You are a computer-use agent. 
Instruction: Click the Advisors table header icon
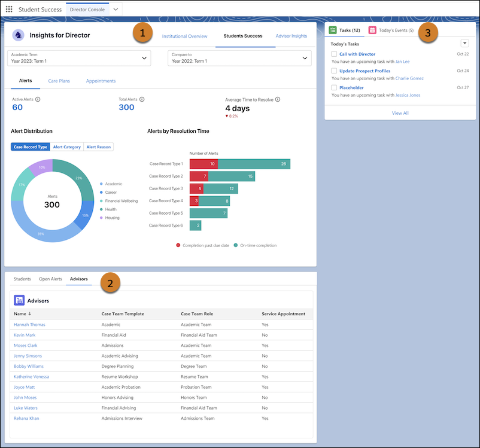point(19,300)
